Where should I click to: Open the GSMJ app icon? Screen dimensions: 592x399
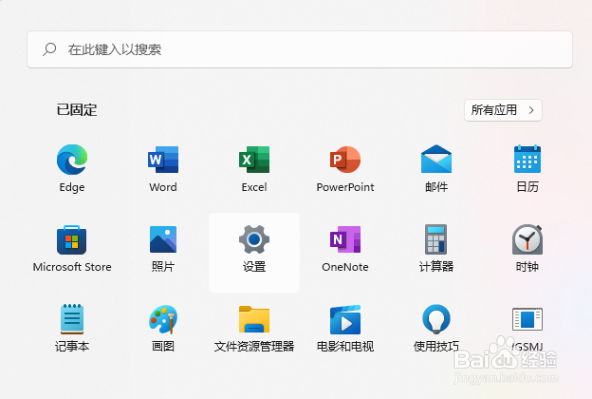527,319
